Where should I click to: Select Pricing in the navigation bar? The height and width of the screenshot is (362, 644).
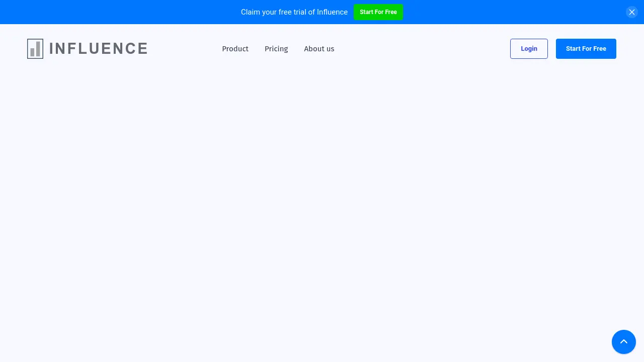[x=276, y=49]
